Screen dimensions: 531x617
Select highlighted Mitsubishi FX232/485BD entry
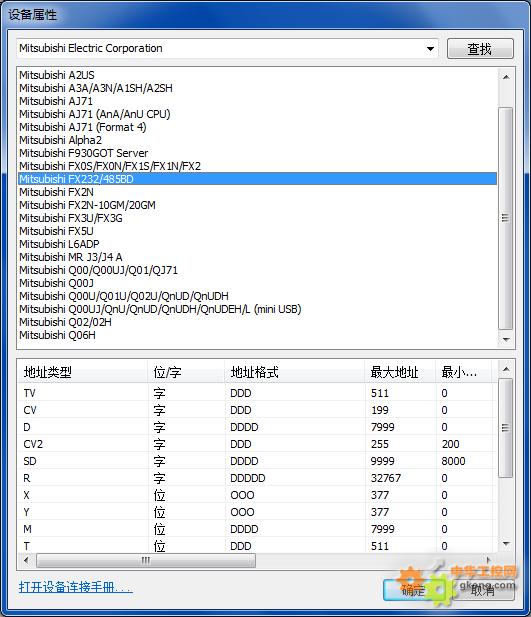[257, 179]
